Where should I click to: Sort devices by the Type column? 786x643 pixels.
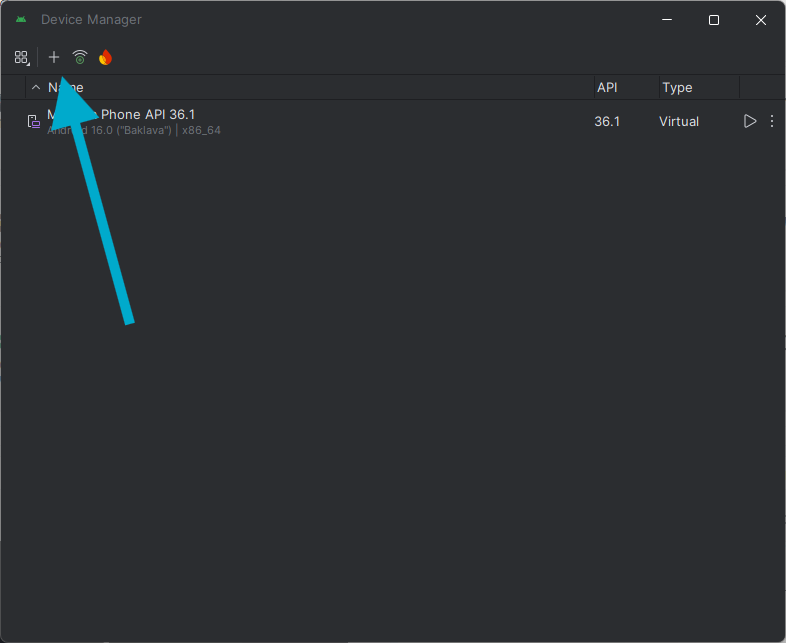tap(678, 88)
